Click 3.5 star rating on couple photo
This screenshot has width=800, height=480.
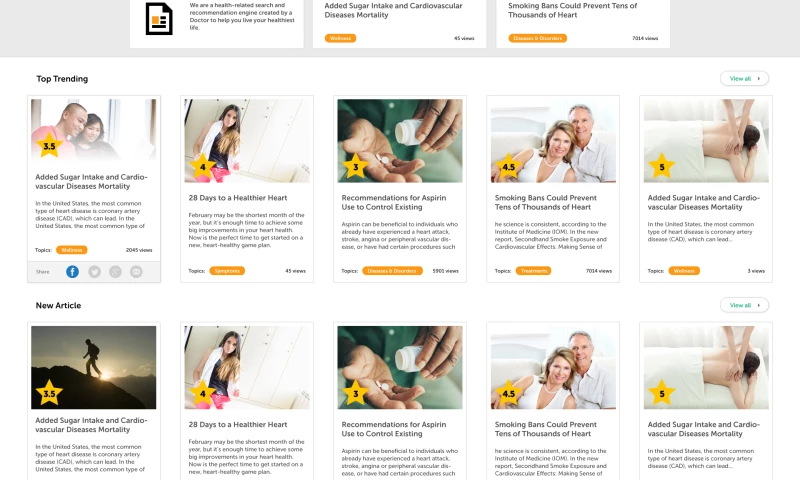tap(49, 145)
